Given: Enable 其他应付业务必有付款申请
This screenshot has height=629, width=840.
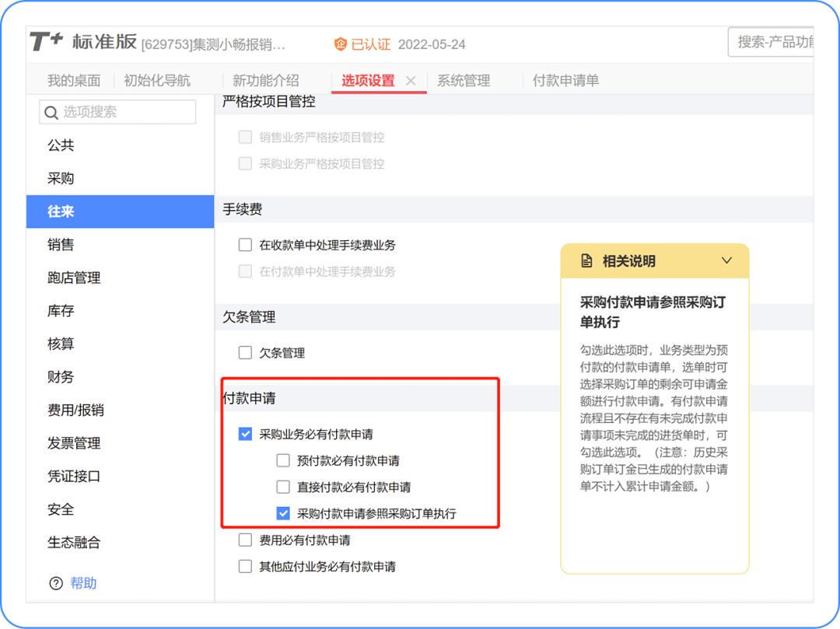Looking at the screenshot, I should pyautogui.click(x=245, y=566).
